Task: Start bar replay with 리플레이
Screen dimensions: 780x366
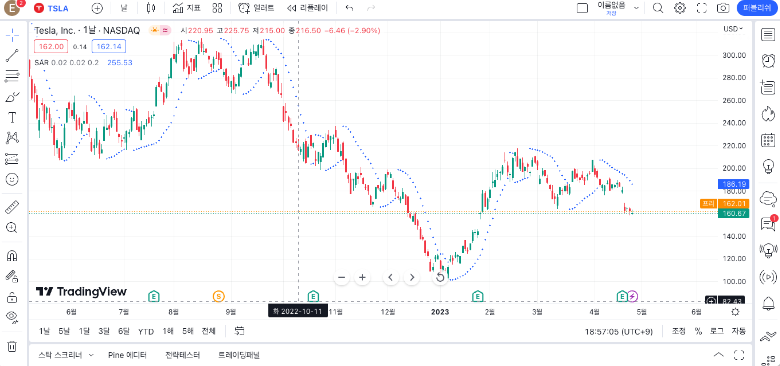Action: [x=307, y=8]
